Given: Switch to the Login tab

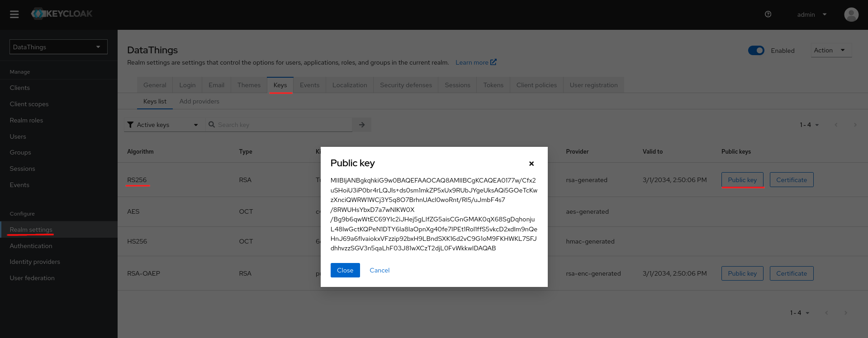Looking at the screenshot, I should click(187, 85).
